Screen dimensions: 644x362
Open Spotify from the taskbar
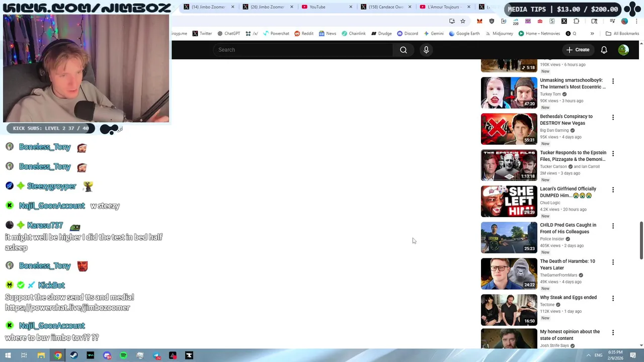point(123,355)
